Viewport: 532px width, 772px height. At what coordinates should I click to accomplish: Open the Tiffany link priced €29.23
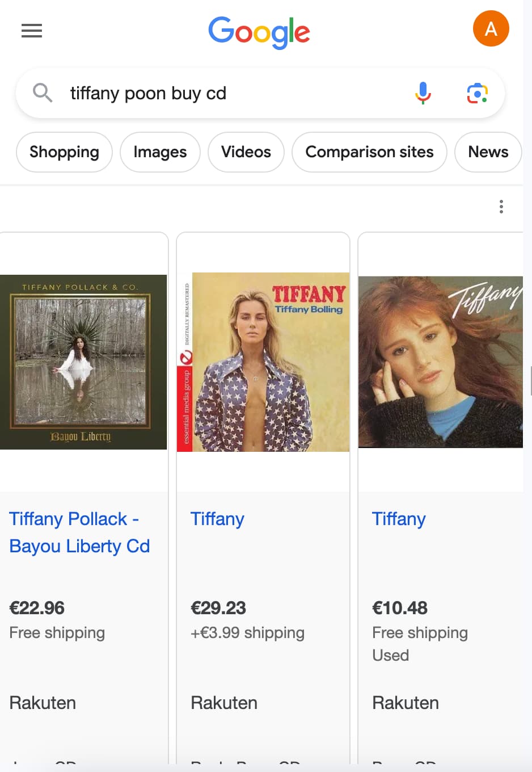pyautogui.click(x=217, y=519)
